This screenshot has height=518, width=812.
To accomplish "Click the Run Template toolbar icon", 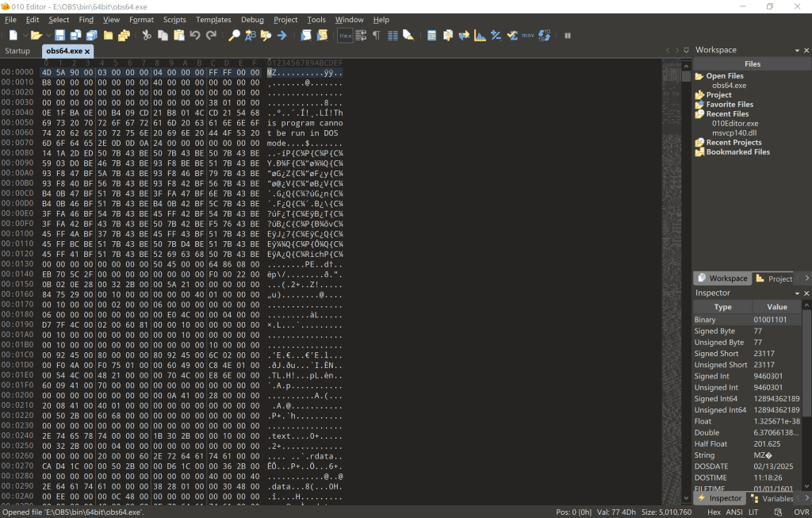I will tap(322, 35).
